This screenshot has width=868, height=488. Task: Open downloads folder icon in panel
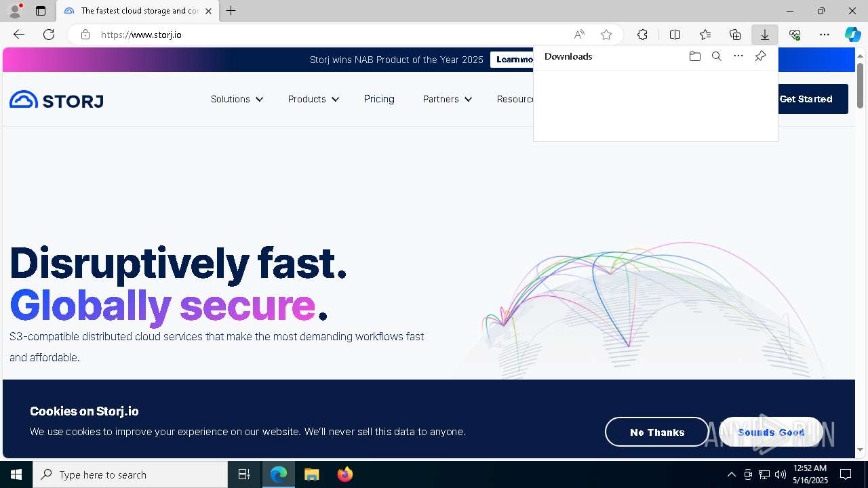[x=695, y=56]
